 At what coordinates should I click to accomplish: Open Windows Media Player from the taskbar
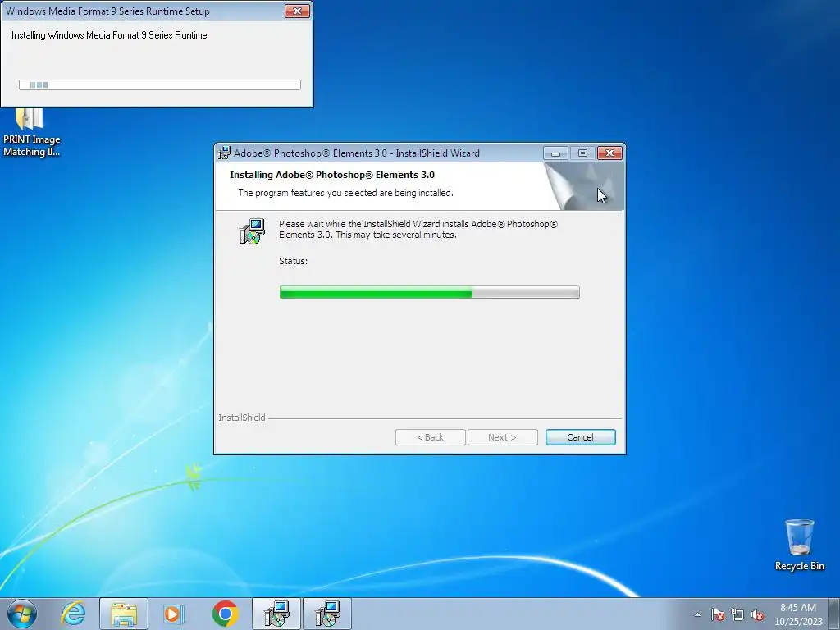tap(174, 614)
